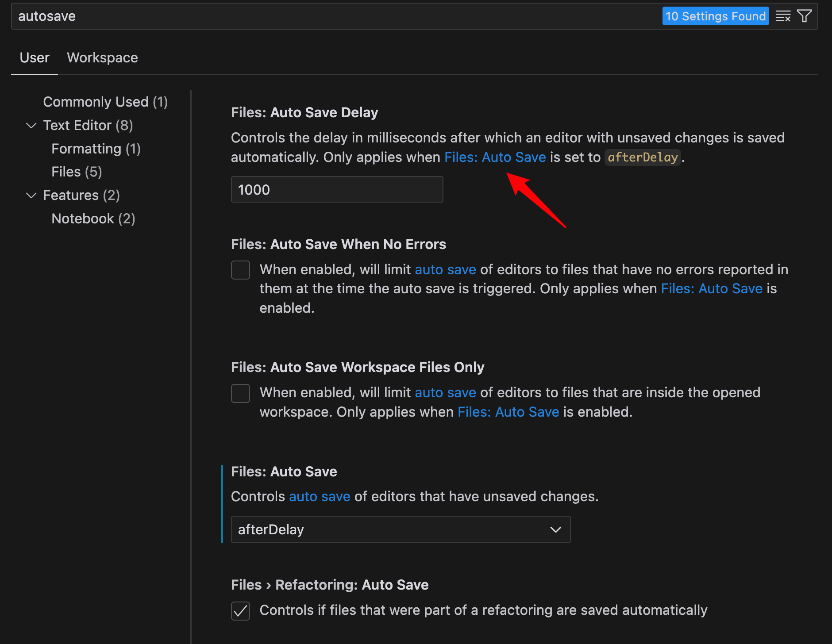
Task: Enable Auto Save Workspace Files Only
Action: click(240, 393)
